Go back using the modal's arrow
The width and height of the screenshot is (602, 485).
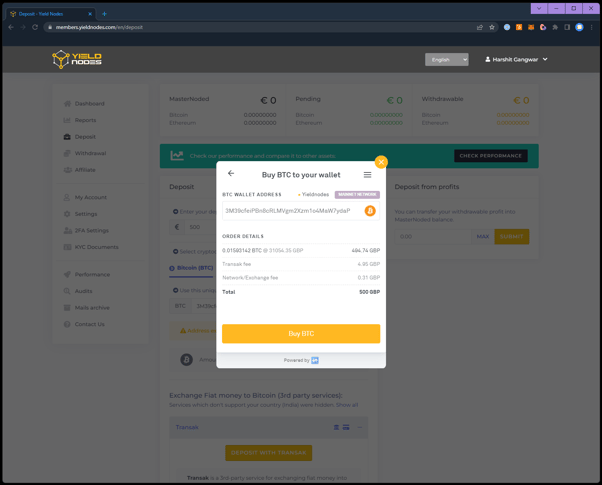click(231, 174)
